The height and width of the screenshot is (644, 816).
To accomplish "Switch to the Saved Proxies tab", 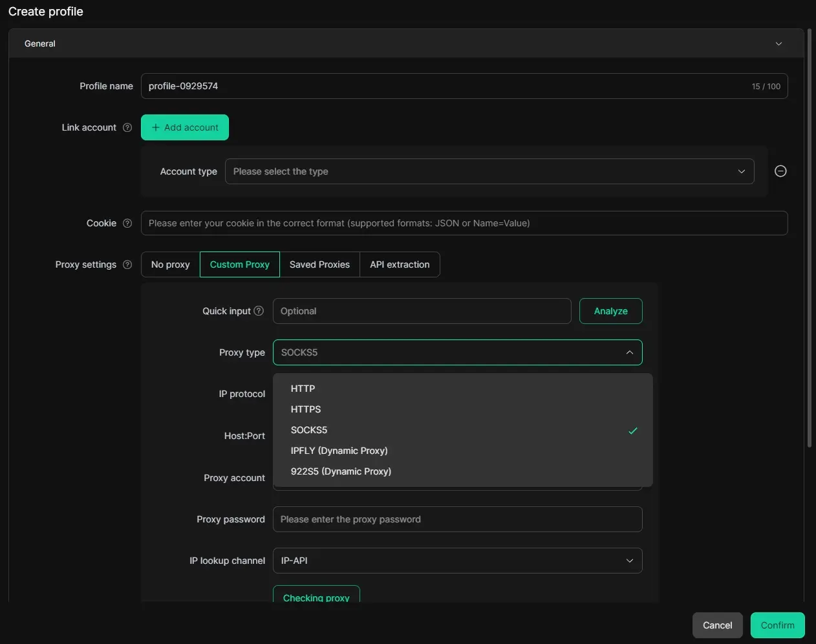I will tap(319, 264).
